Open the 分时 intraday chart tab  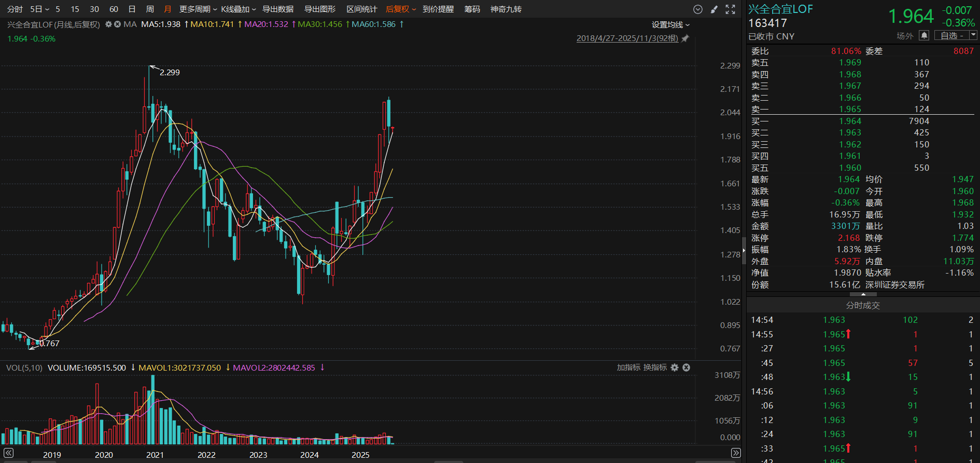[15, 9]
